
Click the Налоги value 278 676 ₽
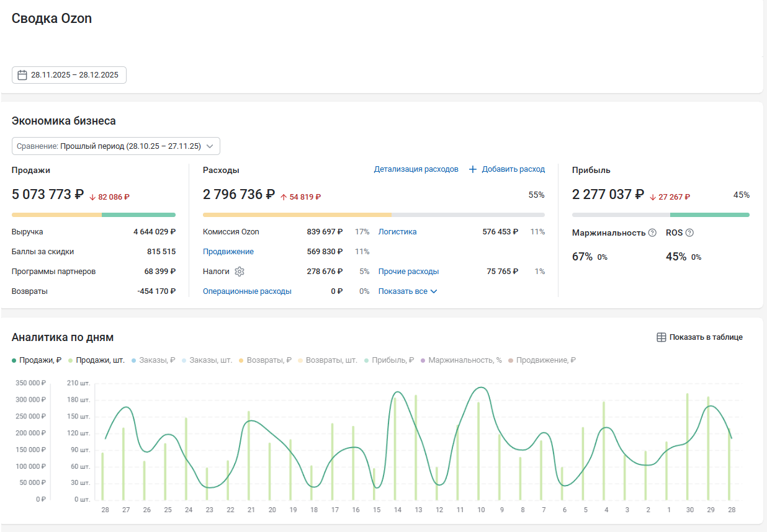(325, 272)
